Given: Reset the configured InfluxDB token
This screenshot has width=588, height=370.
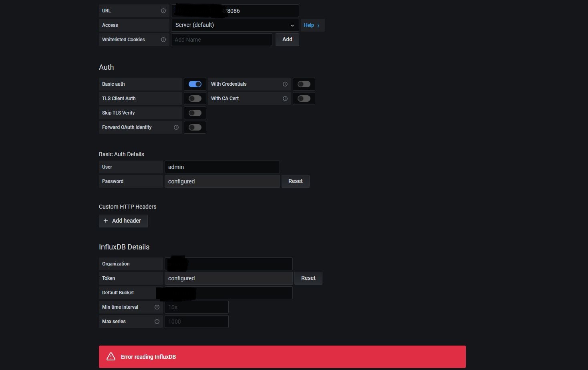Looking at the screenshot, I should pyautogui.click(x=308, y=278).
